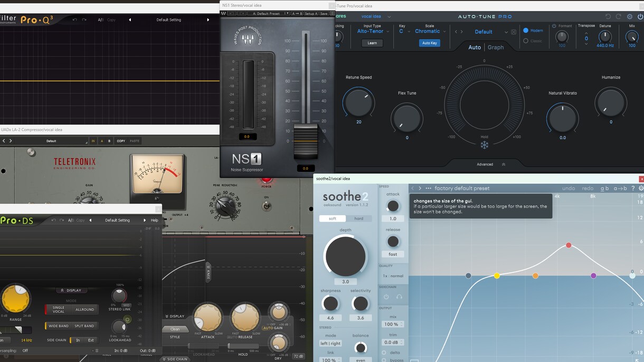Go to next preset in Auto-Tune Pro
The width and height of the screenshot is (644, 362).
[462, 32]
